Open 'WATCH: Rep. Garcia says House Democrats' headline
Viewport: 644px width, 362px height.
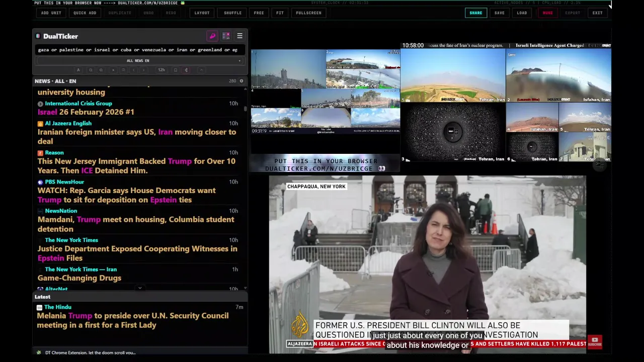[127, 195]
